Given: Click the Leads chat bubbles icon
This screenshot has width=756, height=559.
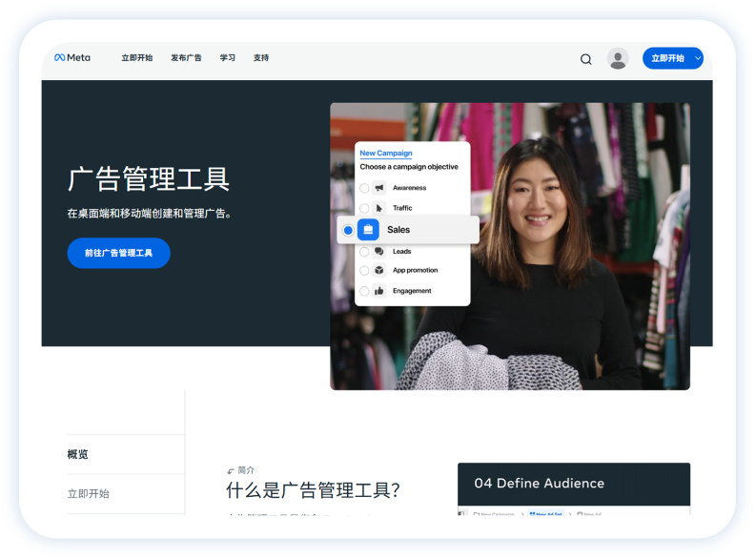Looking at the screenshot, I should 379,251.
